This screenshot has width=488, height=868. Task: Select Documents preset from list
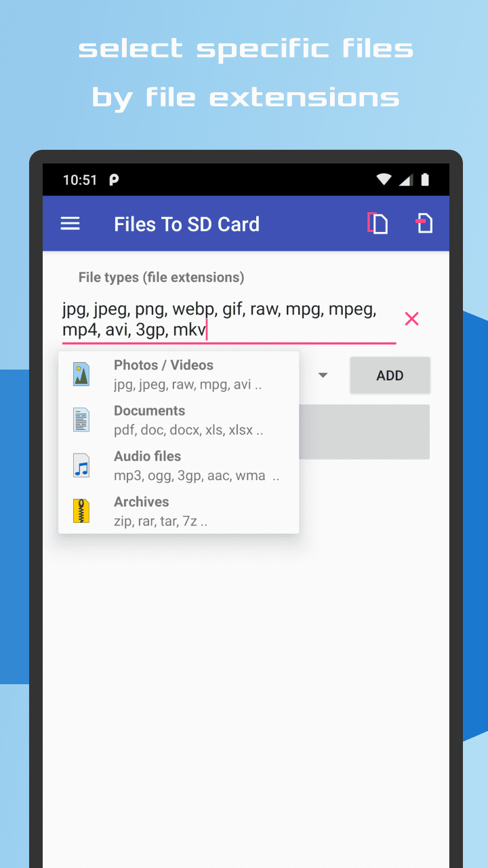click(x=179, y=420)
